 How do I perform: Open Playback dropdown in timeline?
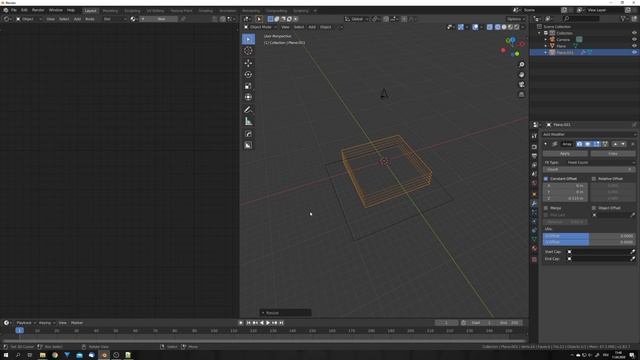tap(25, 323)
